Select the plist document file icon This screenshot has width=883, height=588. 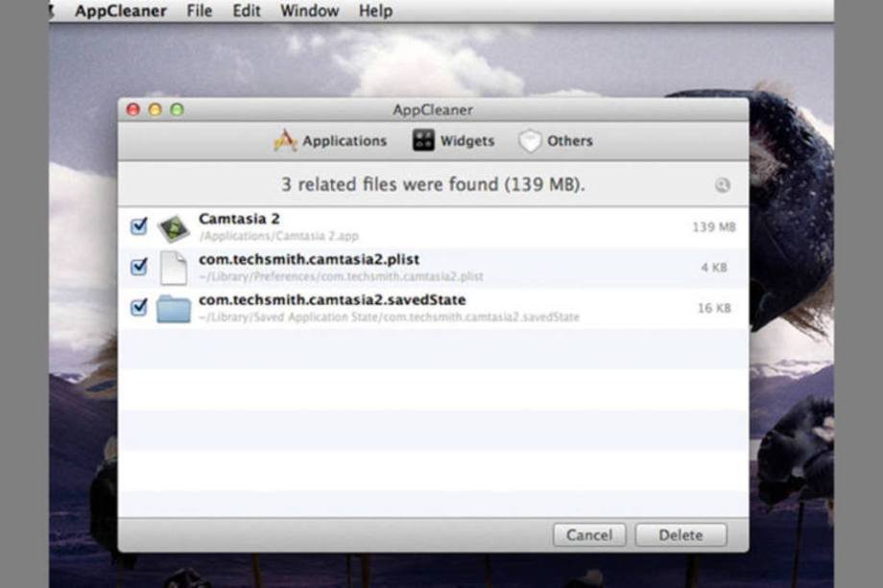pos(174,268)
